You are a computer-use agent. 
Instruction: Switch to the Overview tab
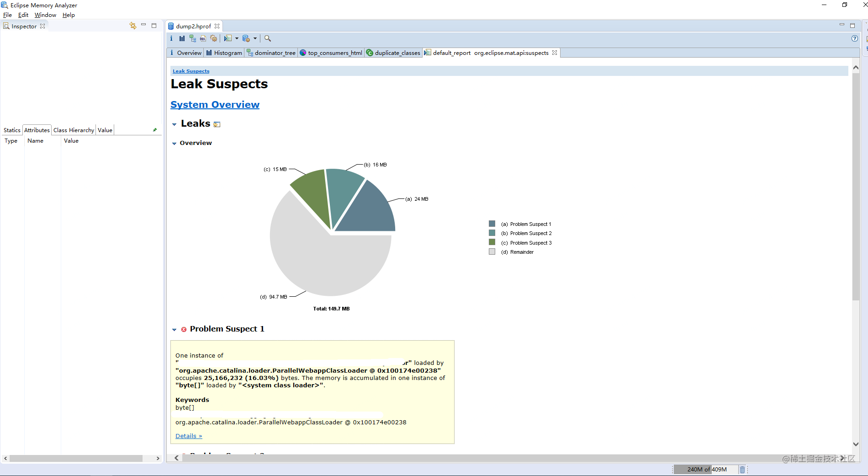click(185, 53)
